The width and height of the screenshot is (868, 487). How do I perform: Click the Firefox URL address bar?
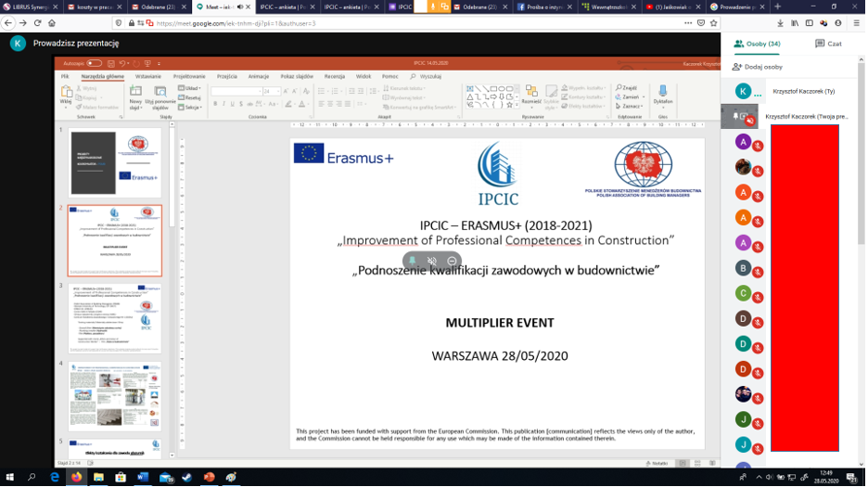click(415, 23)
